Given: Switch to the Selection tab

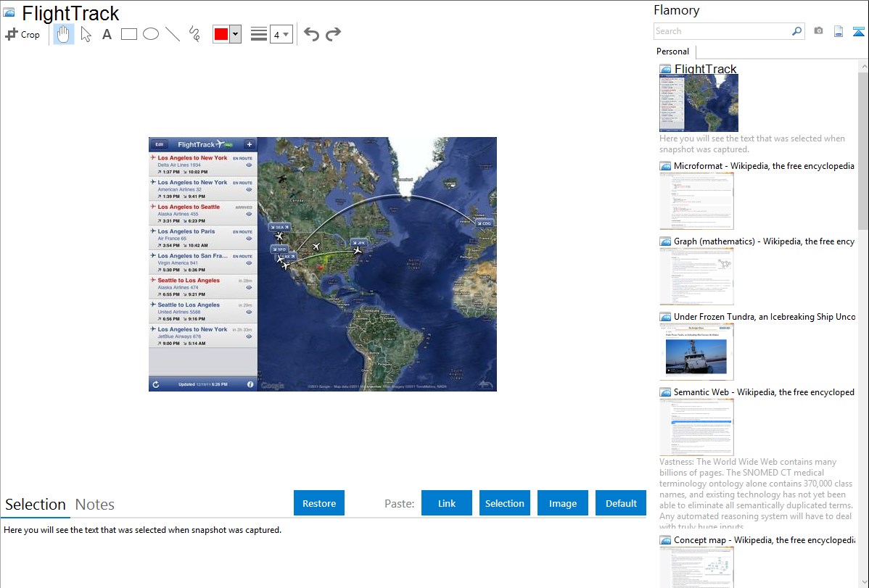Looking at the screenshot, I should pyautogui.click(x=36, y=505).
